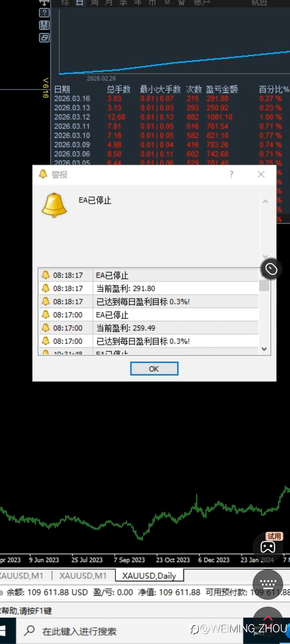290x644 pixels.
Task: Select the 日 daily statistics tab
Action: (80, 3)
